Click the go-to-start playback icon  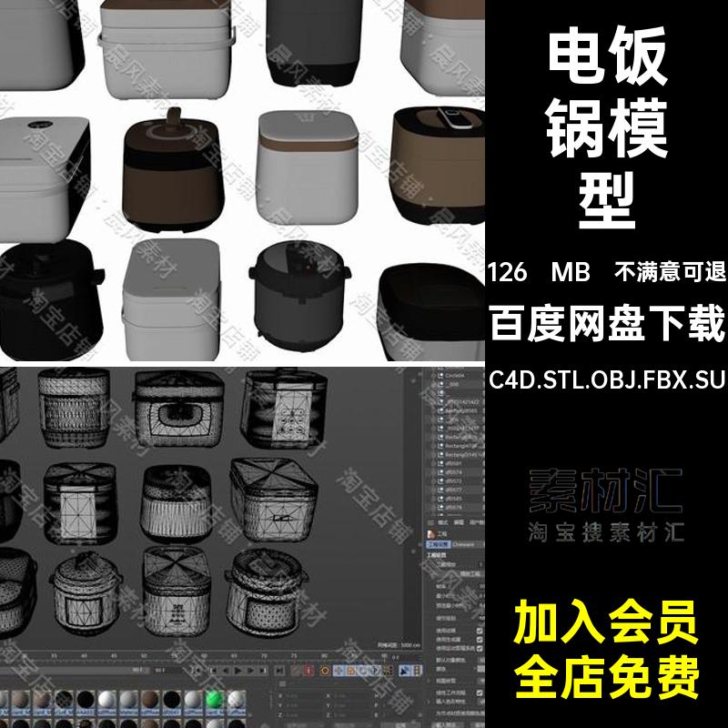pyautogui.click(x=213, y=671)
